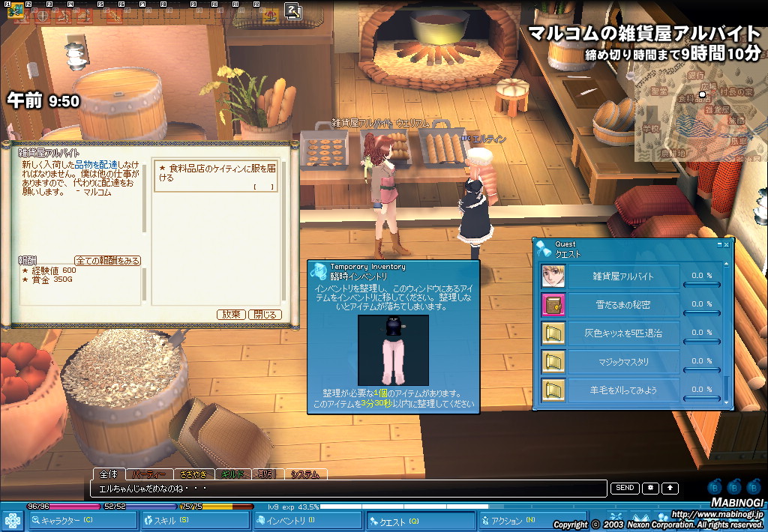Select scroll icon beside 羊毛を刈ってみよう
This screenshot has width=768, height=532.
pos(553,390)
